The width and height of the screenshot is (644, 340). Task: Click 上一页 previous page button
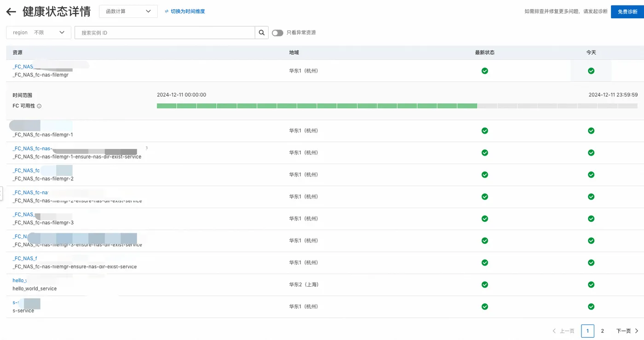coord(563,331)
